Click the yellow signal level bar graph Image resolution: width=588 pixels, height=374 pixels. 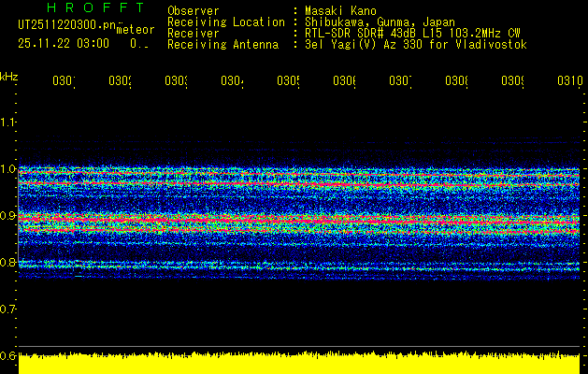click(x=299, y=364)
